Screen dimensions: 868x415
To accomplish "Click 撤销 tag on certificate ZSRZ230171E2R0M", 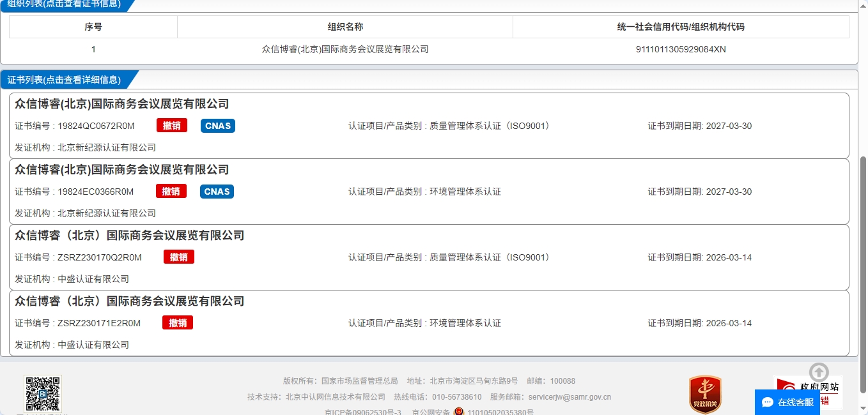I will click(178, 323).
